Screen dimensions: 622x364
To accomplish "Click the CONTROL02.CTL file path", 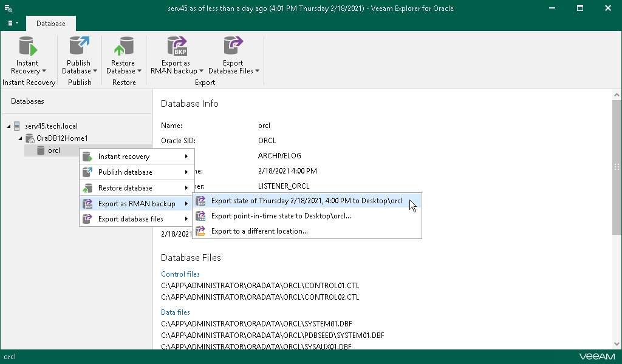I will tap(260, 297).
